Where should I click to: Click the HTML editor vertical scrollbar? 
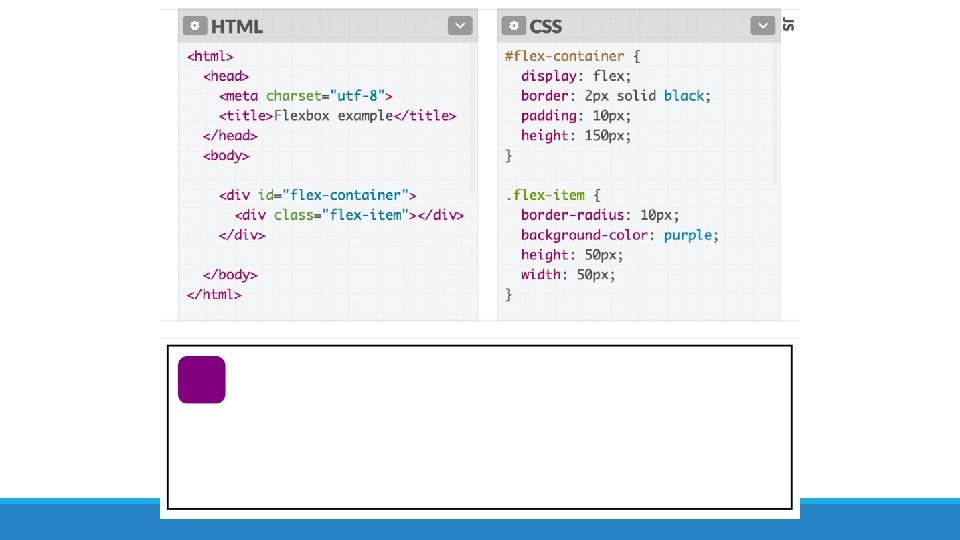pyautogui.click(x=473, y=118)
